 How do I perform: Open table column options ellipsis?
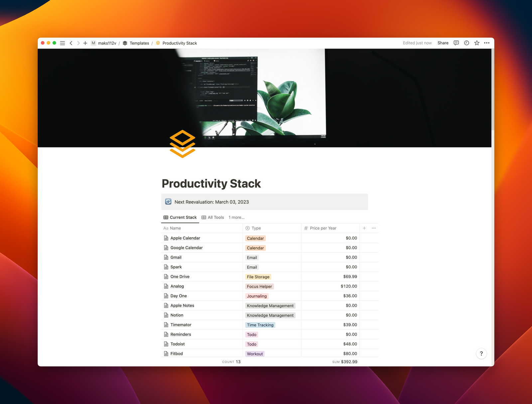pyautogui.click(x=374, y=228)
